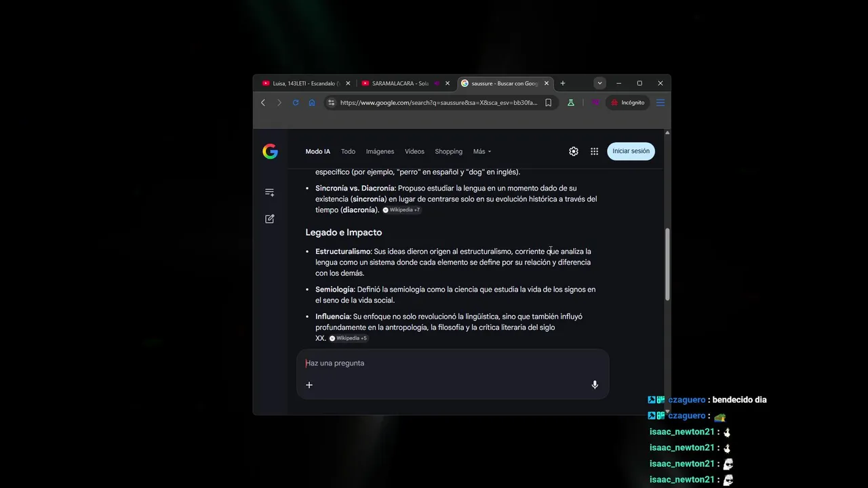This screenshot has height=488, width=868.
Task: Click the Legado e Impacto heading
Action: 344,232
